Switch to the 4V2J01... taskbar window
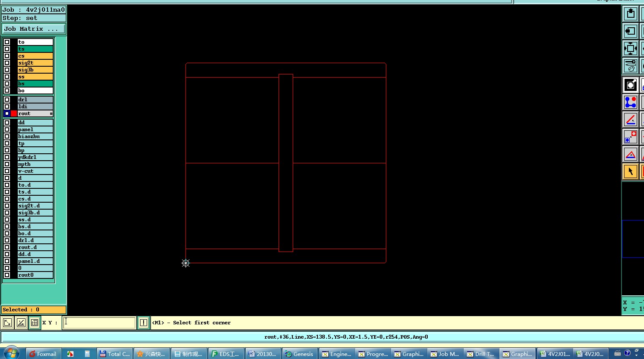Screen dimensions: 644x359 pos(555,354)
